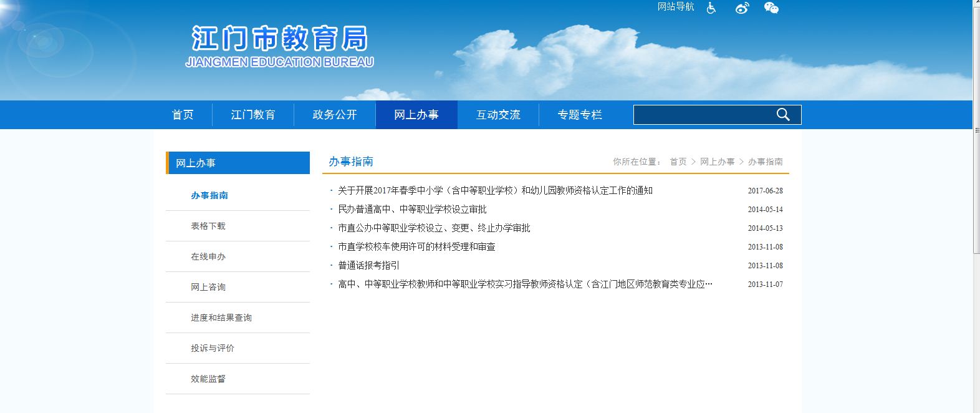Select 办事指南 in sidebar

click(x=209, y=195)
